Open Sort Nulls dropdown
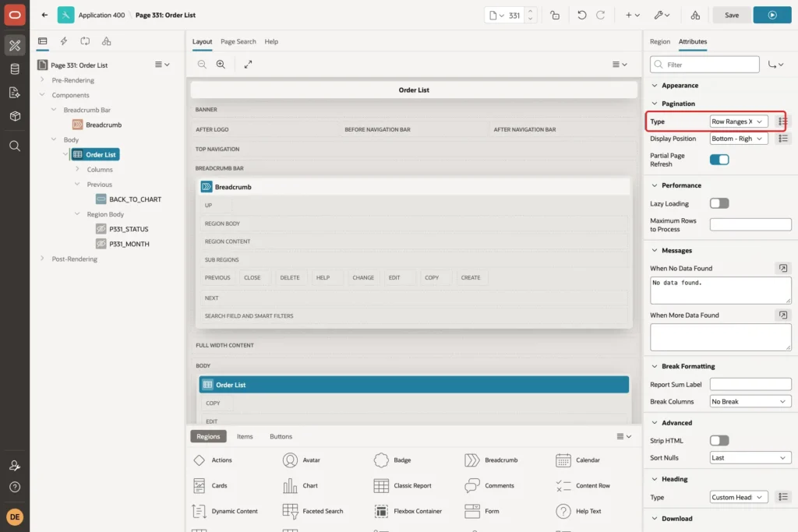This screenshot has width=798, height=532. coord(750,458)
